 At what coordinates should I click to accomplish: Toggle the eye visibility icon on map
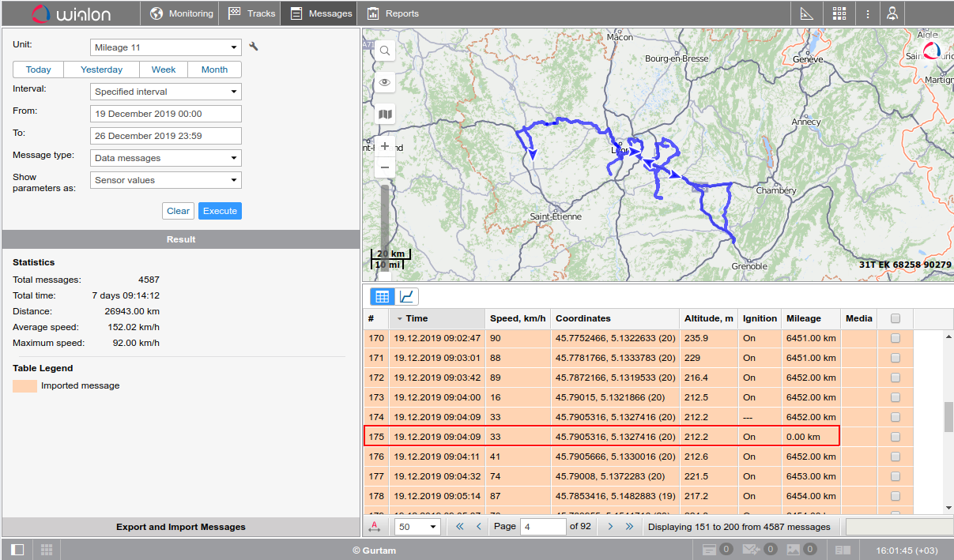pos(385,82)
